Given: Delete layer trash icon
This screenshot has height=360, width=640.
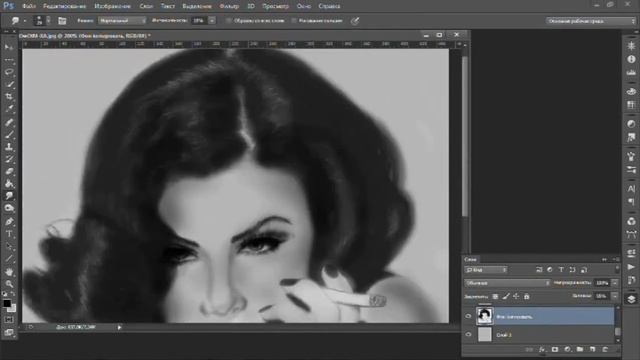Looking at the screenshot, I should click(605, 349).
